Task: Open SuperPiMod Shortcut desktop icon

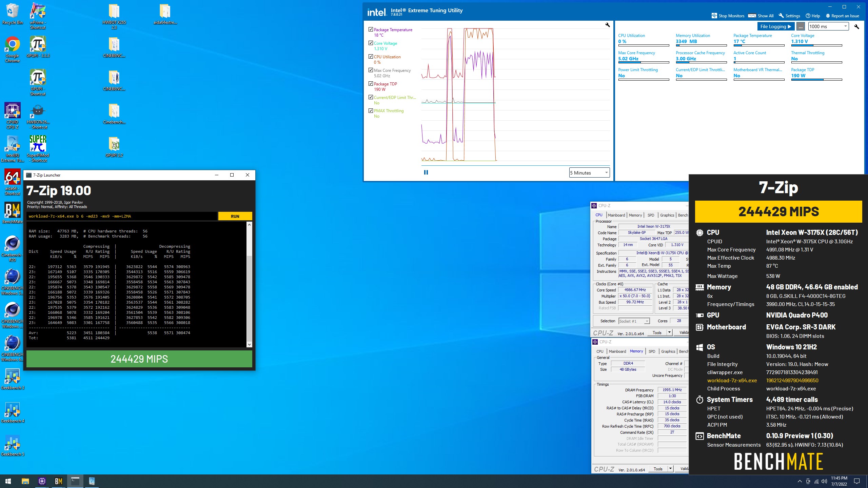Action: point(38,149)
